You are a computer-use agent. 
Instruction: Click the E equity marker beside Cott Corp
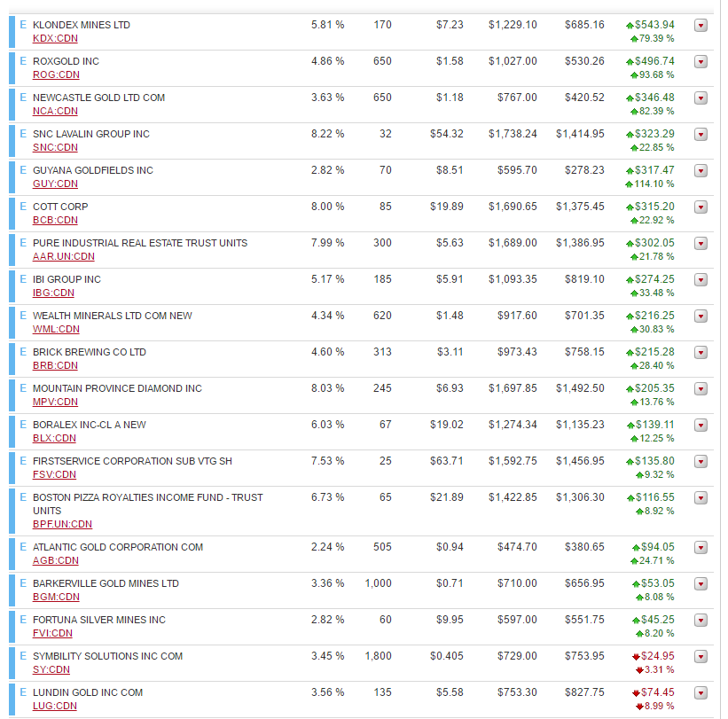click(23, 206)
